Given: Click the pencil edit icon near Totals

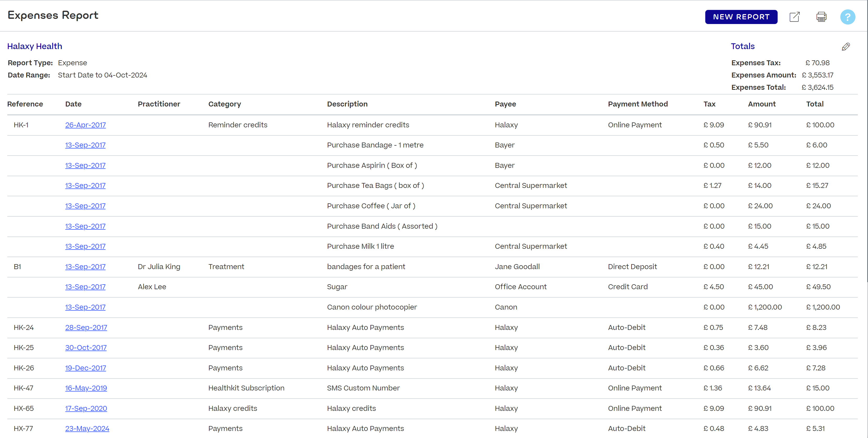Looking at the screenshot, I should click(x=846, y=46).
